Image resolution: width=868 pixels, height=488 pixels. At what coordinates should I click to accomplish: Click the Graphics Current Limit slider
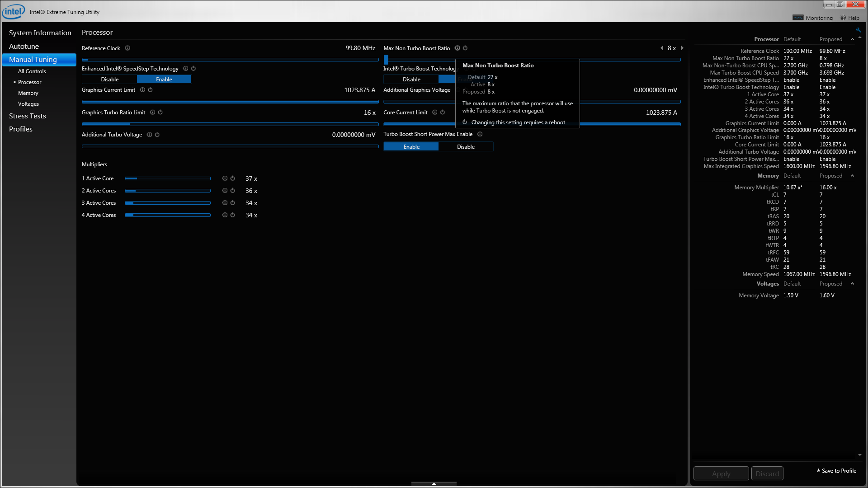coord(230,102)
